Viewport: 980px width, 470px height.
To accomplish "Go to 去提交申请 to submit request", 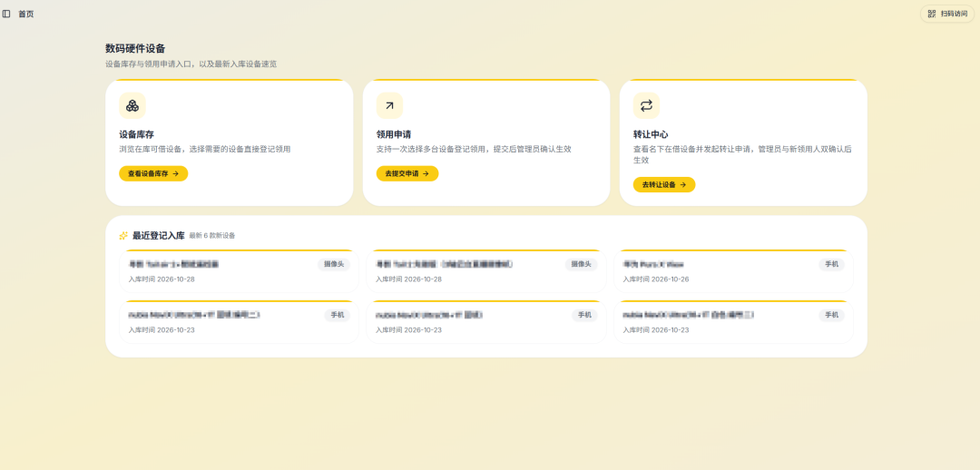I will tap(407, 173).
